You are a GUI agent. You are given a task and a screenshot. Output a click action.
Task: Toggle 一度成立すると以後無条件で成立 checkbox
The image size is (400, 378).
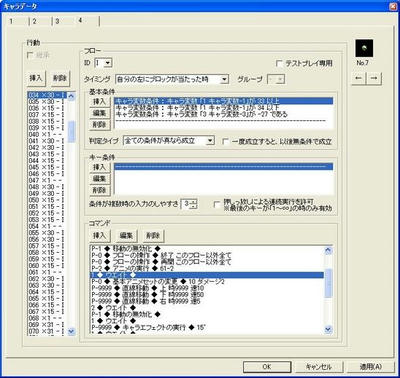(x=226, y=142)
